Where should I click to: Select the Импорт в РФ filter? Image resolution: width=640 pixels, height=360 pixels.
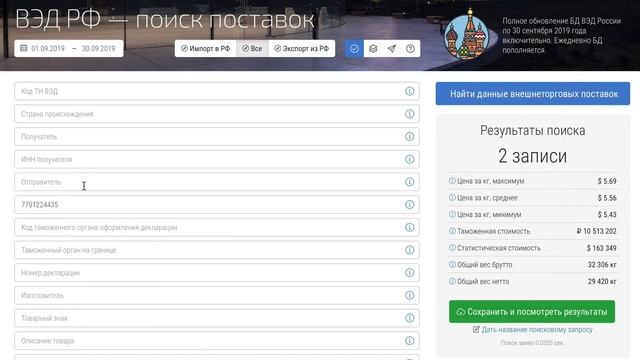click(x=205, y=49)
